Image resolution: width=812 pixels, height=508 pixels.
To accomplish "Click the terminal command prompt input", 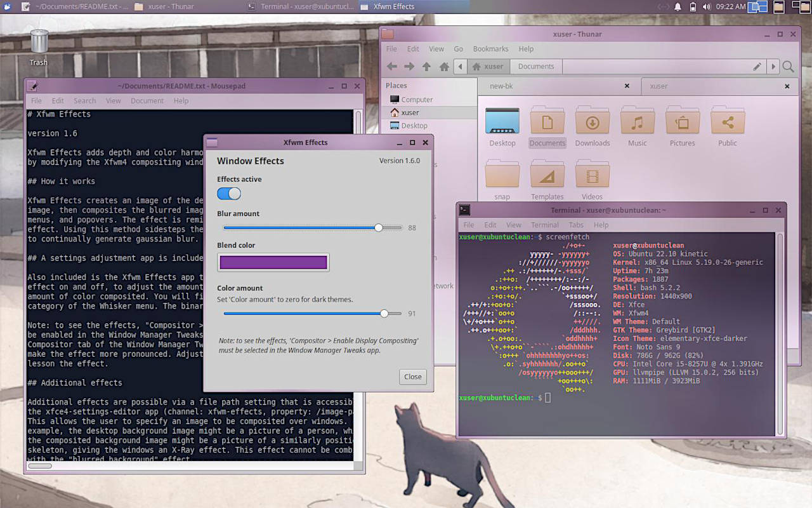I will coord(548,398).
